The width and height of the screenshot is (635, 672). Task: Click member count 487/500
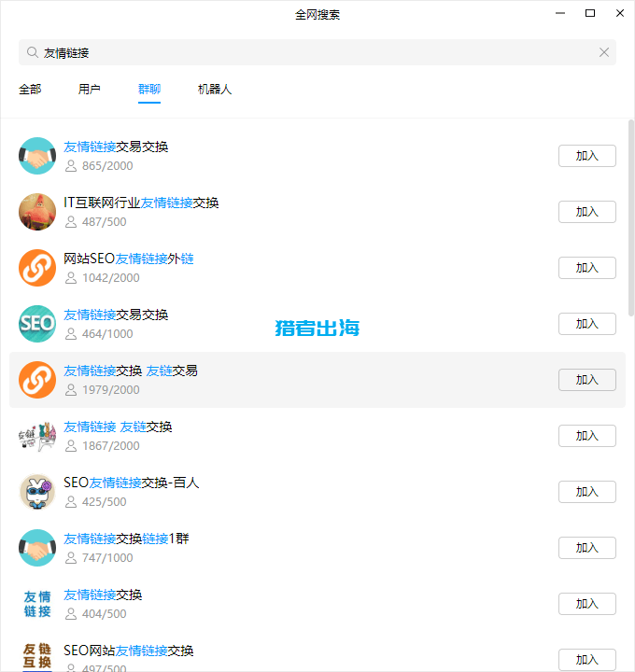click(x=105, y=222)
